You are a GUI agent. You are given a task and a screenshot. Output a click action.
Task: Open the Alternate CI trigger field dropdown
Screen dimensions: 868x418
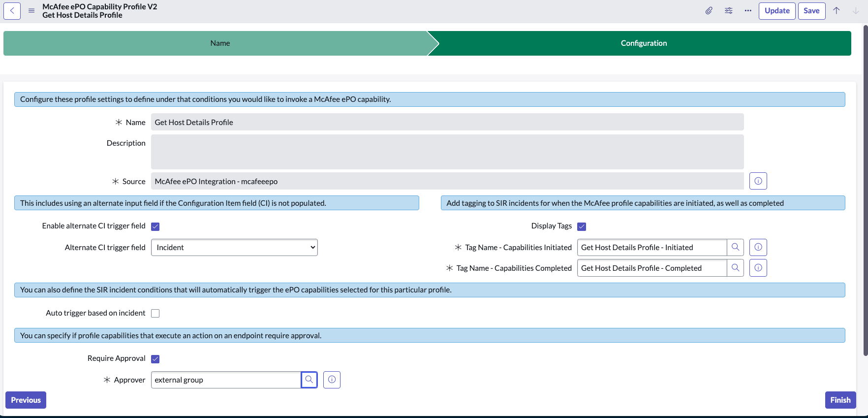234,247
